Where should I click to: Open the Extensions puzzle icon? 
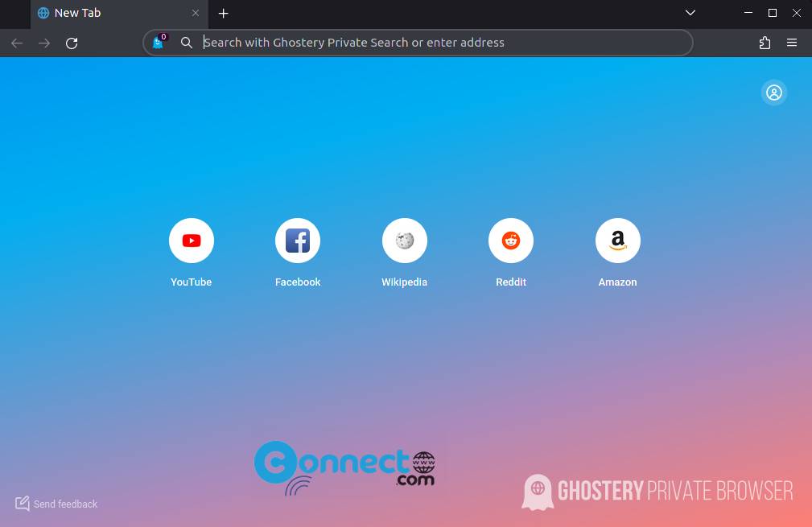click(x=765, y=43)
